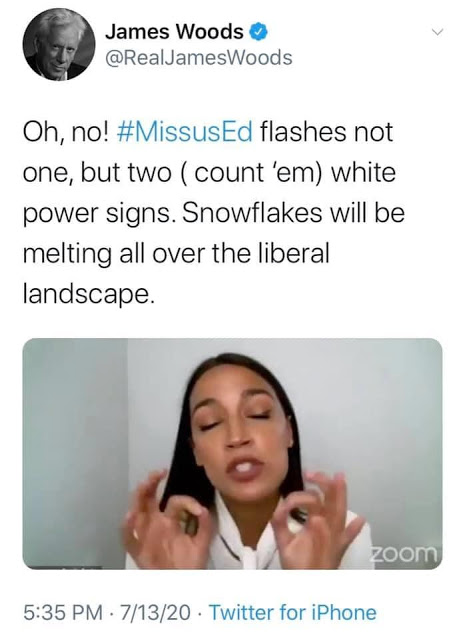Click the Twitter for iPhone source link
The width and height of the screenshot is (465, 640).
(x=293, y=612)
